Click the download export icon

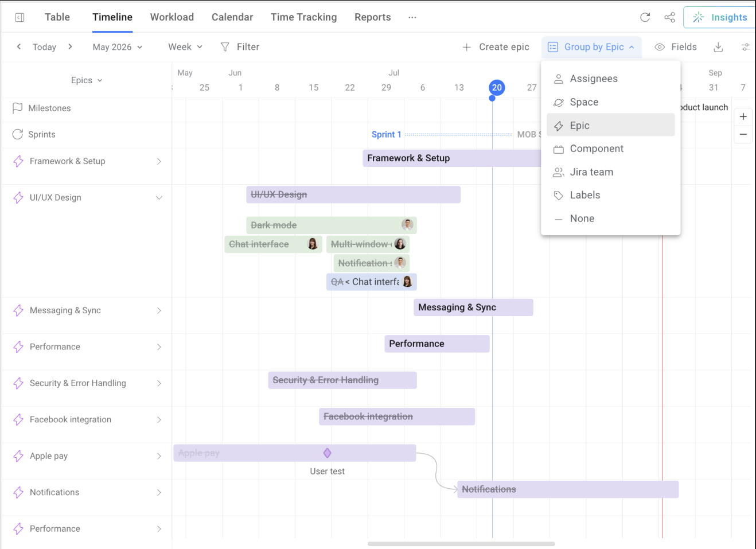[x=718, y=47]
